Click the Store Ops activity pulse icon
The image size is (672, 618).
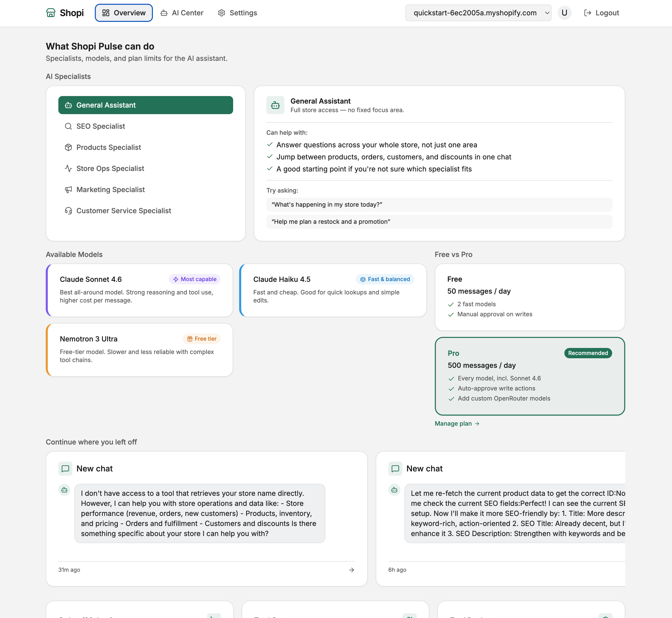68,168
